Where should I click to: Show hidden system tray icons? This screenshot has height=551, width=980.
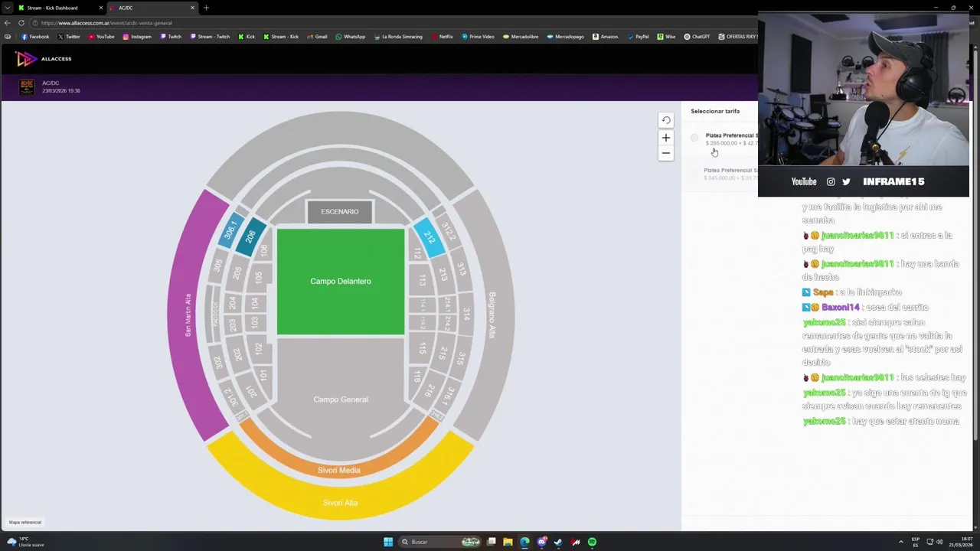[x=900, y=542]
